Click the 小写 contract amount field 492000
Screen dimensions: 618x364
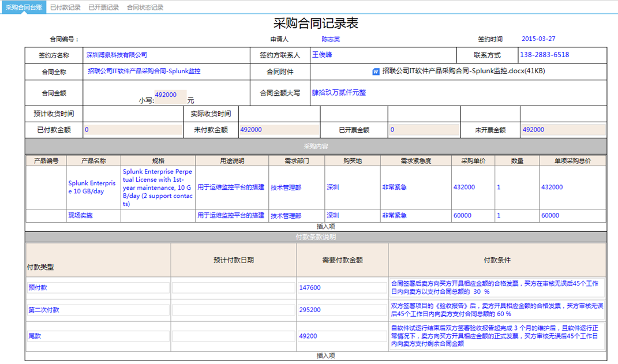[170, 95]
